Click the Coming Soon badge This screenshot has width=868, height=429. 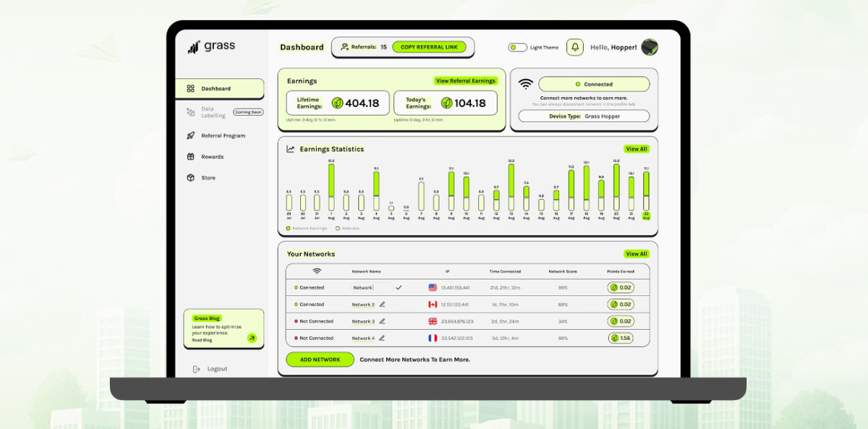[248, 112]
